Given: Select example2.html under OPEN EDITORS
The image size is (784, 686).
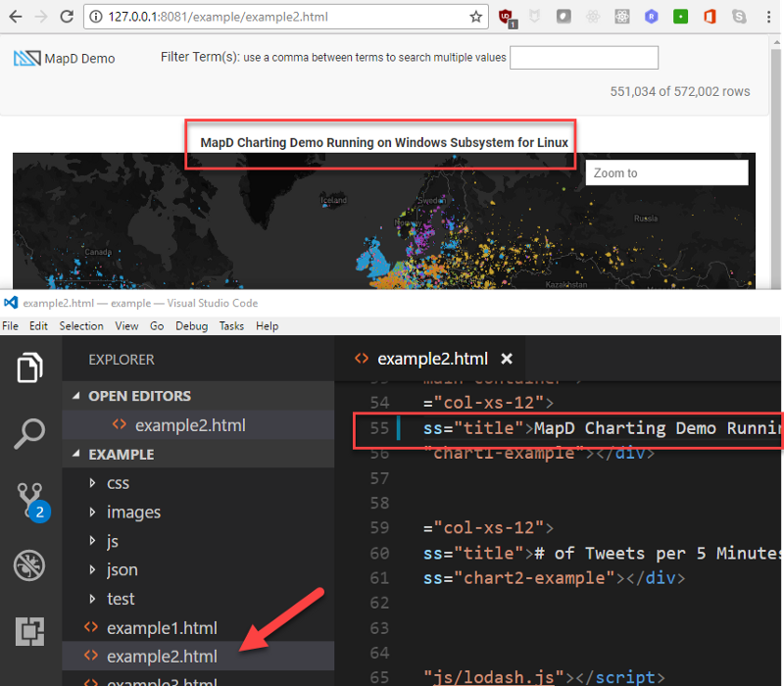Looking at the screenshot, I should click(198, 425).
